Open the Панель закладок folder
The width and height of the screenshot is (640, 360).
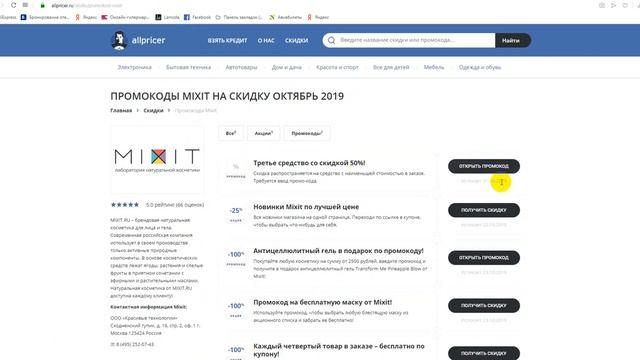pyautogui.click(x=239, y=17)
